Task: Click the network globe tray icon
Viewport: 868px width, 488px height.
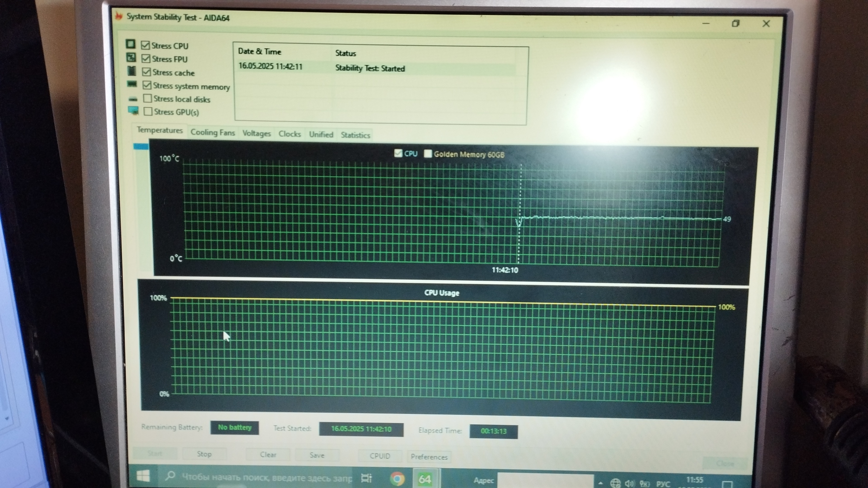Action: click(615, 483)
